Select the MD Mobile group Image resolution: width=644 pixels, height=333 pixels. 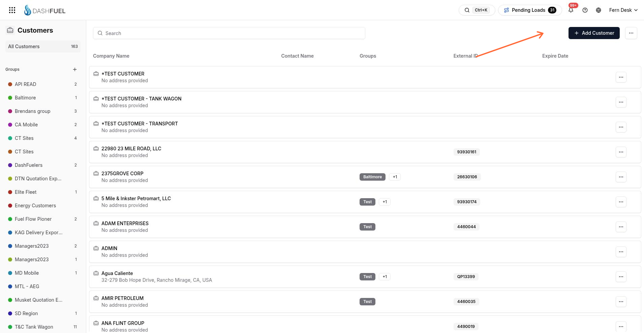43,273
